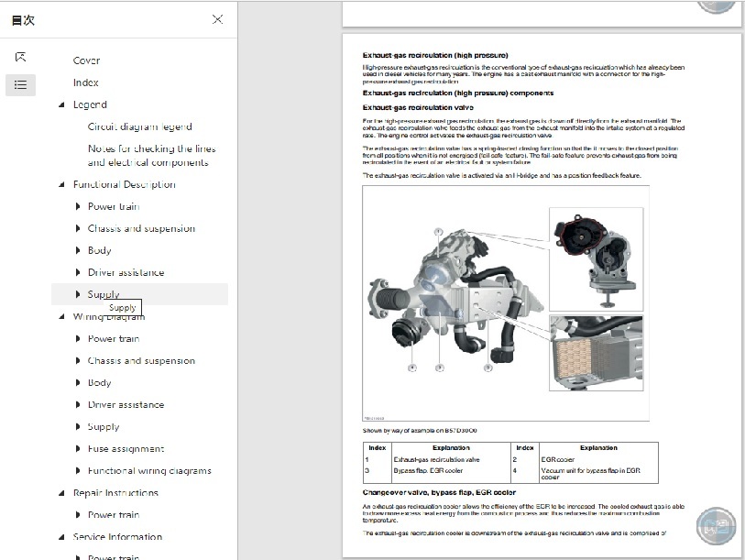745x560 pixels.
Task: Click the 'Shown by way of example' caption
Action: pos(420,430)
